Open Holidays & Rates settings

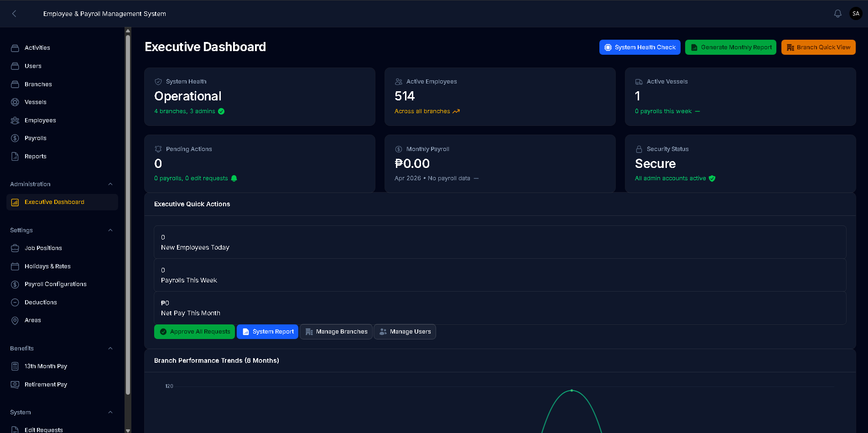(62, 266)
